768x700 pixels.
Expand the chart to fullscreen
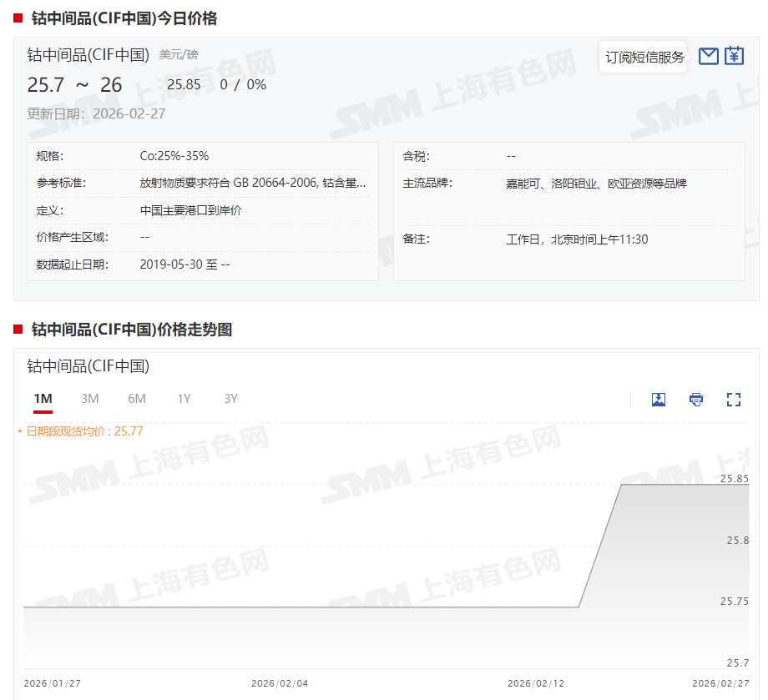tap(734, 400)
